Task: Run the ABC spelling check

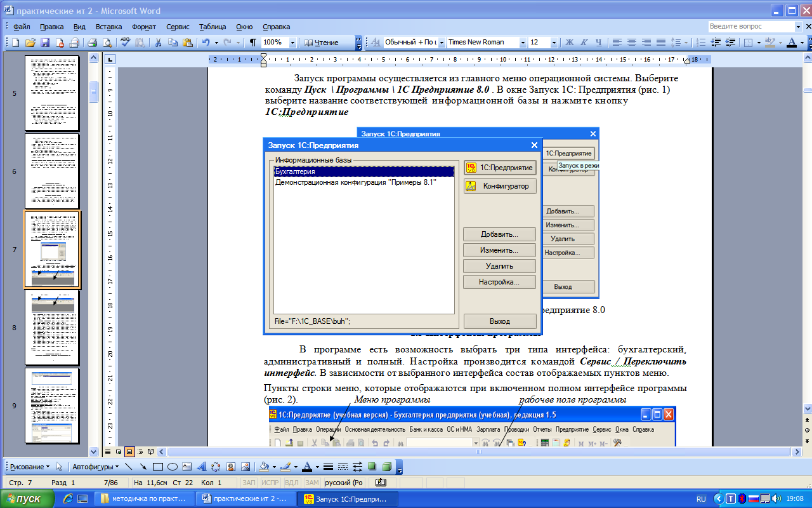Action: (125, 43)
